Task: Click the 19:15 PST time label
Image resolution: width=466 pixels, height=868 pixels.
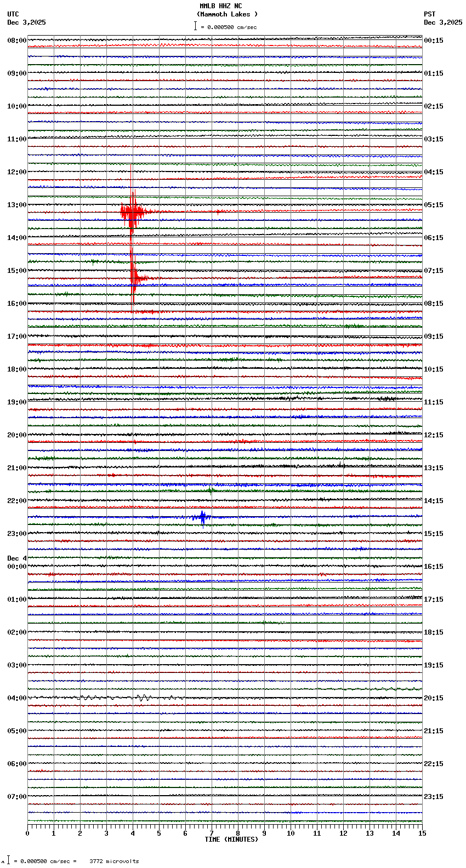Action: pyautogui.click(x=434, y=665)
